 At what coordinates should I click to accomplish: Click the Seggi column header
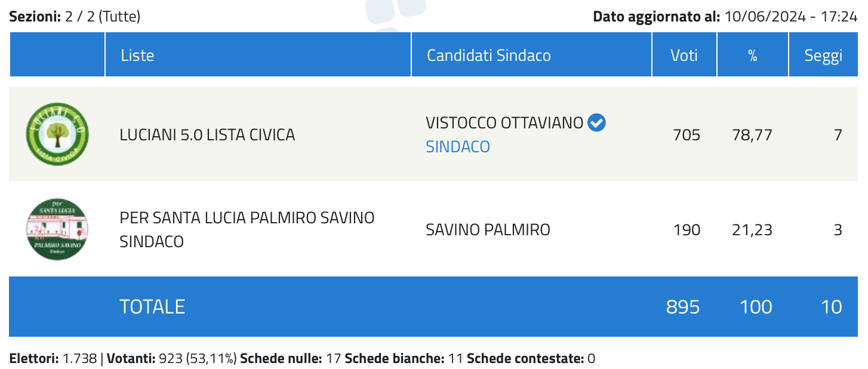coord(823,55)
